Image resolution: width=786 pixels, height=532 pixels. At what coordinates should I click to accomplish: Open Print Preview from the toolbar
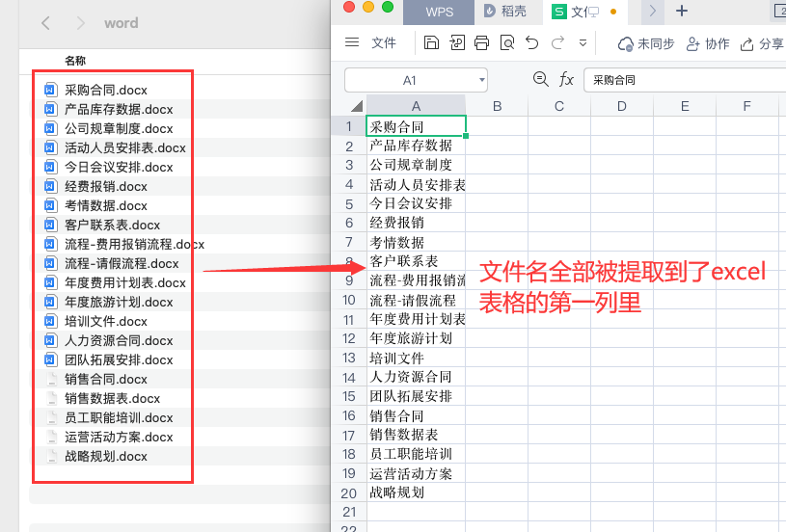(507, 43)
